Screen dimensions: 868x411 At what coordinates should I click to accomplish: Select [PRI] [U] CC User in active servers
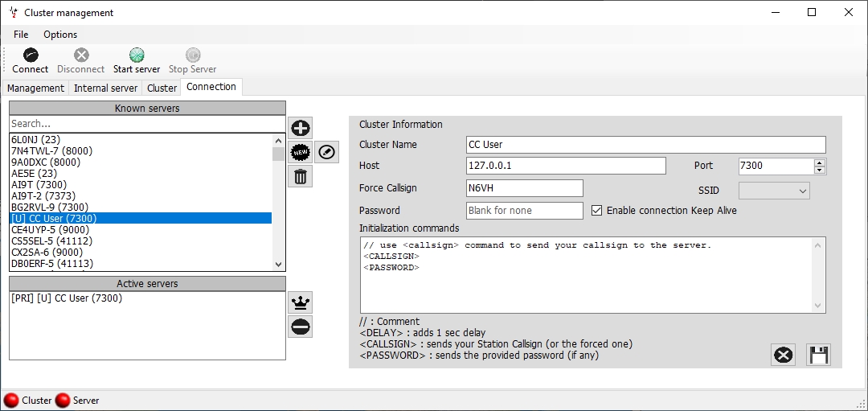coord(147,298)
